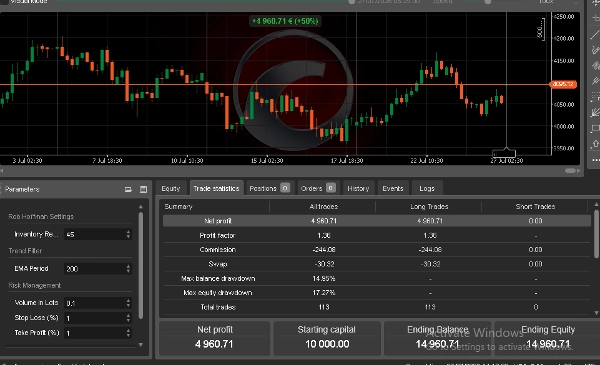Click the trade statistics table scrollbar thumb
Viewport: 600px width, 365px height.
[597, 233]
